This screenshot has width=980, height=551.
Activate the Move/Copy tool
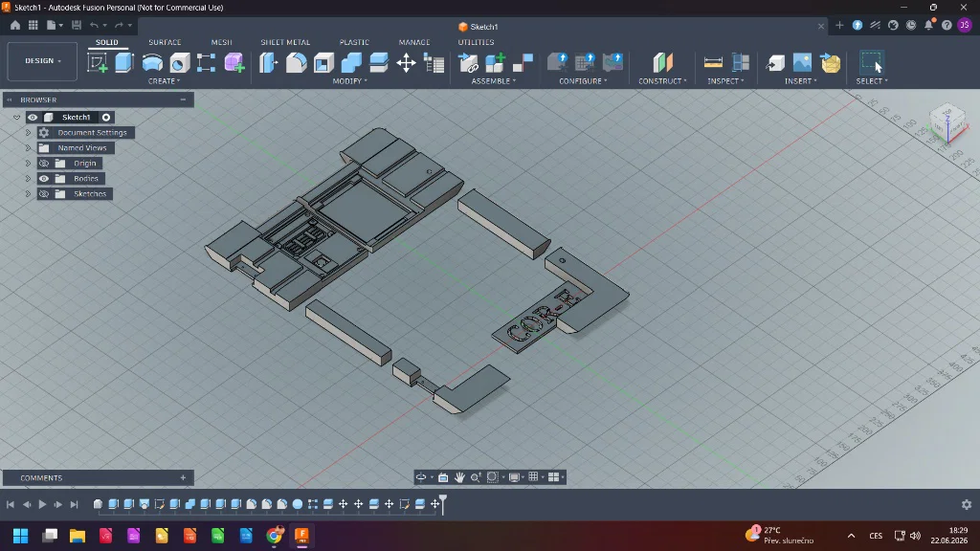tap(406, 62)
